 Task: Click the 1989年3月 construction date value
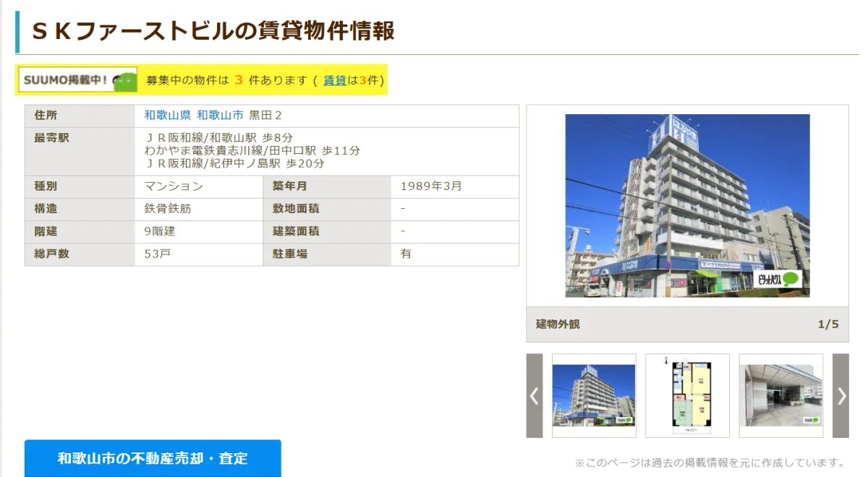pyautogui.click(x=431, y=186)
